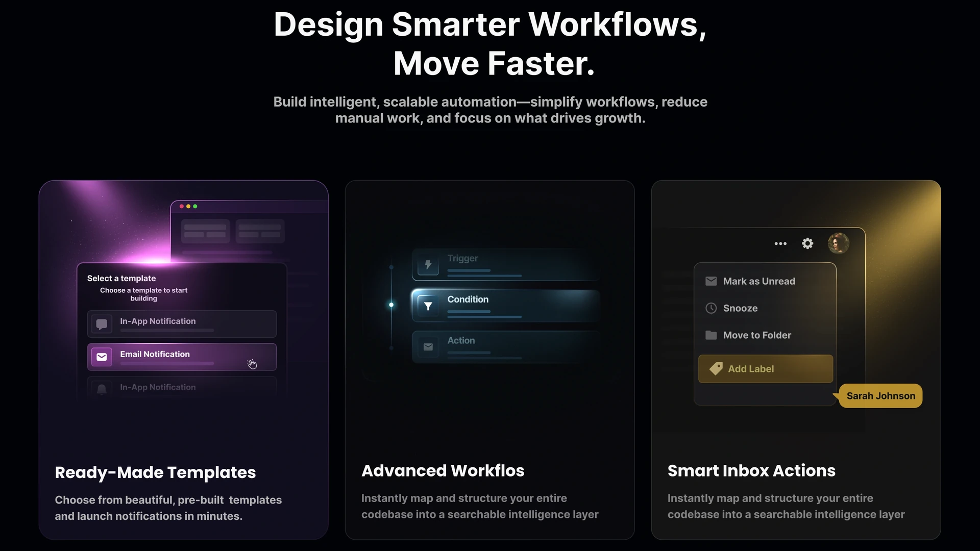980x551 pixels.
Task: Click Choose a template to start building text
Action: (143, 294)
